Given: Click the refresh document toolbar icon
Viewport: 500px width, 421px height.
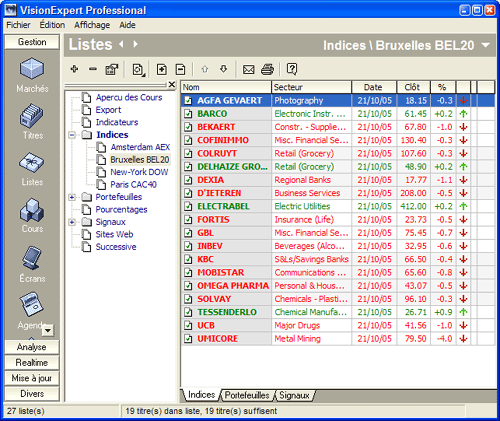Looking at the screenshot, I should coord(138,69).
